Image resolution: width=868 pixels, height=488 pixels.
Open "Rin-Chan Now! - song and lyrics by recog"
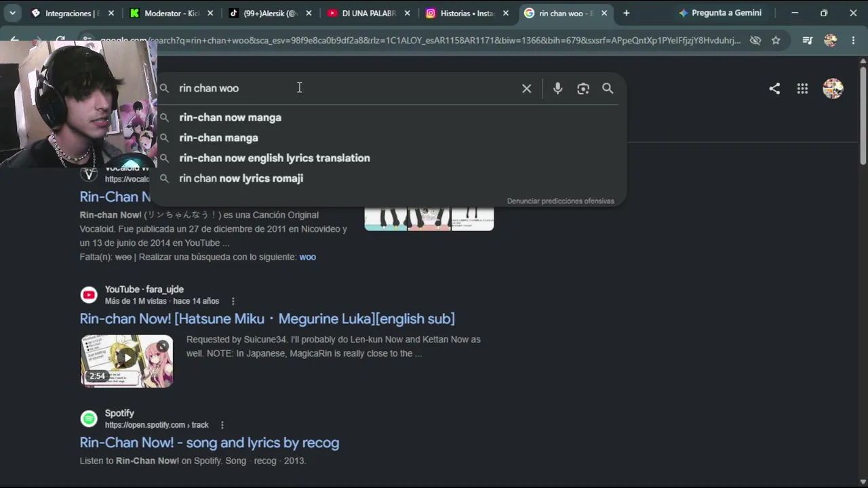click(x=210, y=443)
